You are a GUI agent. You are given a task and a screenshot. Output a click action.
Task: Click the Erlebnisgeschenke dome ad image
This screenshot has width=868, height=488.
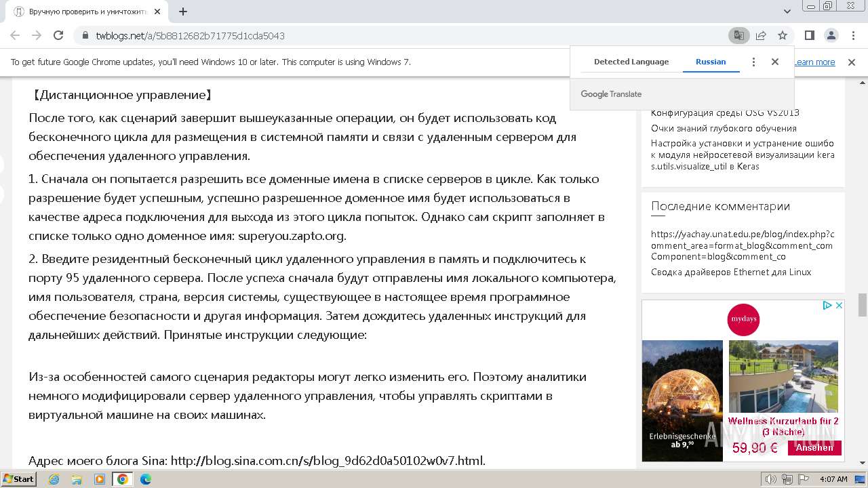click(x=682, y=401)
